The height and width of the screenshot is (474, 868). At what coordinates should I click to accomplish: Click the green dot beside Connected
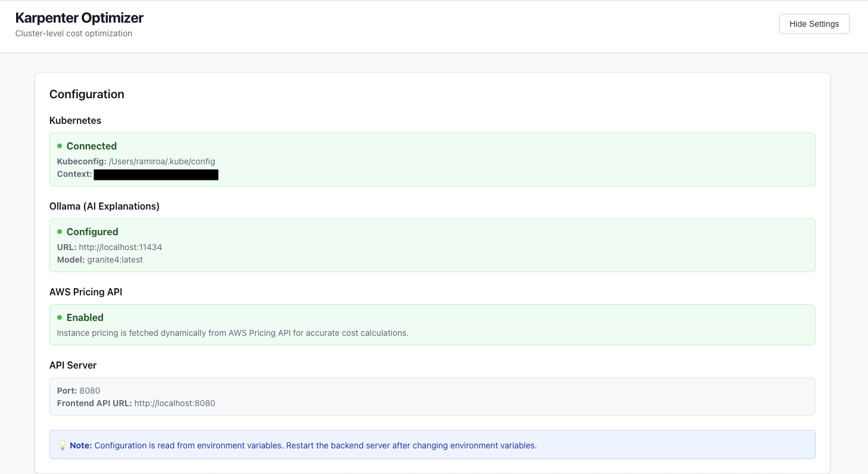pos(60,146)
